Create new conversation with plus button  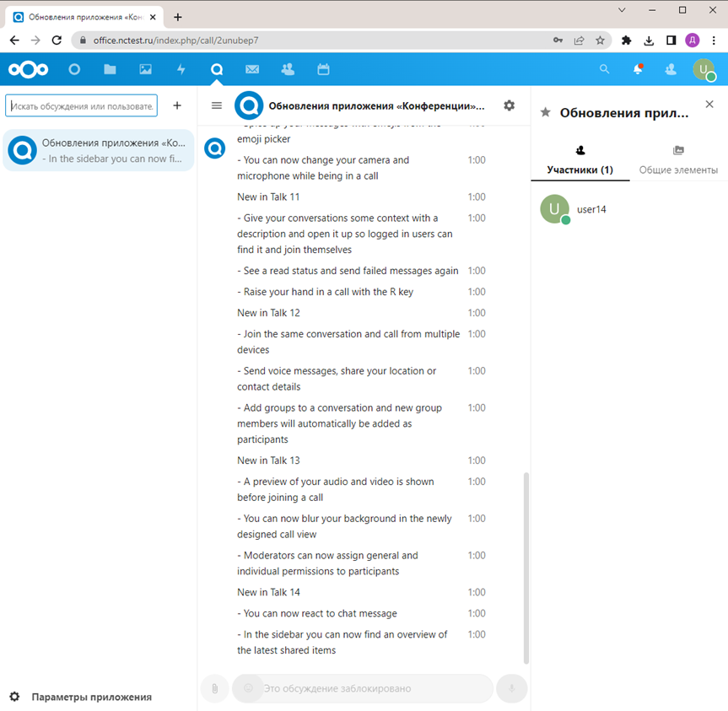177,105
